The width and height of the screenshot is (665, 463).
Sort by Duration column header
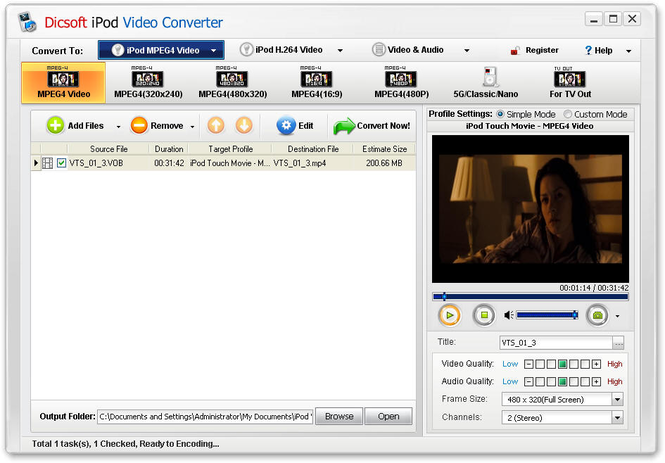coord(169,149)
